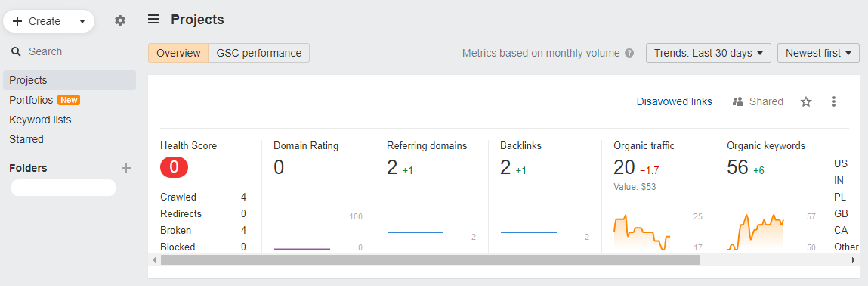Click the PL country entry

pyautogui.click(x=840, y=197)
